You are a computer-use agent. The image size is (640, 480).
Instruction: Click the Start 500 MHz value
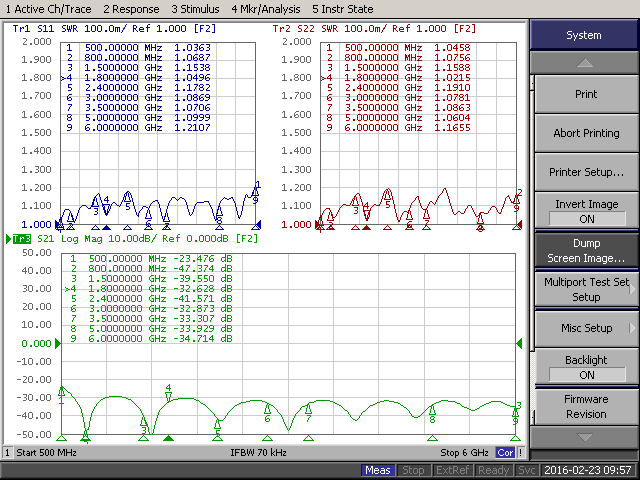pos(46,453)
